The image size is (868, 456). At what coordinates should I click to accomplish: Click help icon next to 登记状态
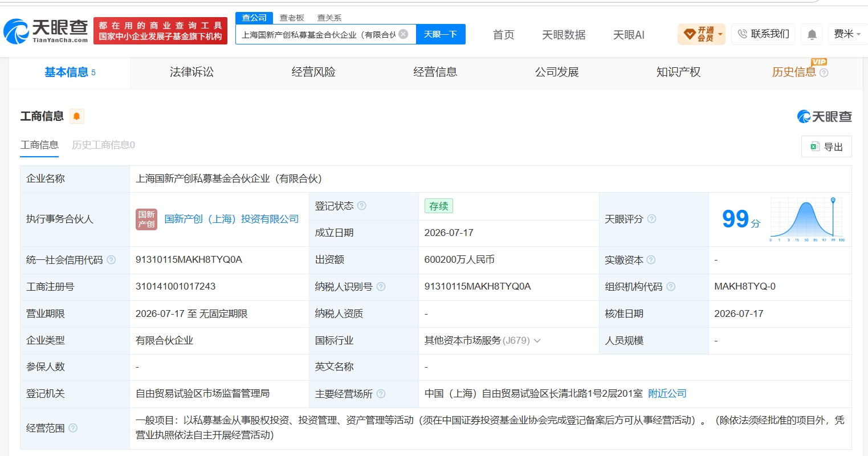pos(361,206)
